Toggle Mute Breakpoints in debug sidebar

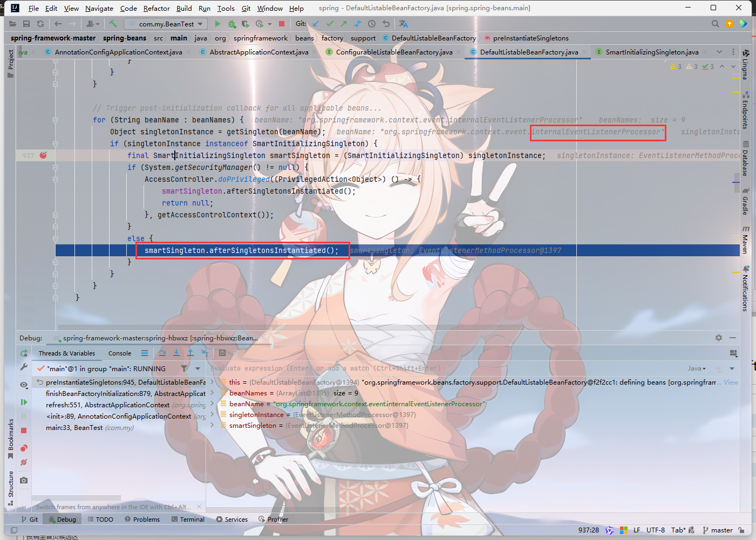[x=24, y=462]
